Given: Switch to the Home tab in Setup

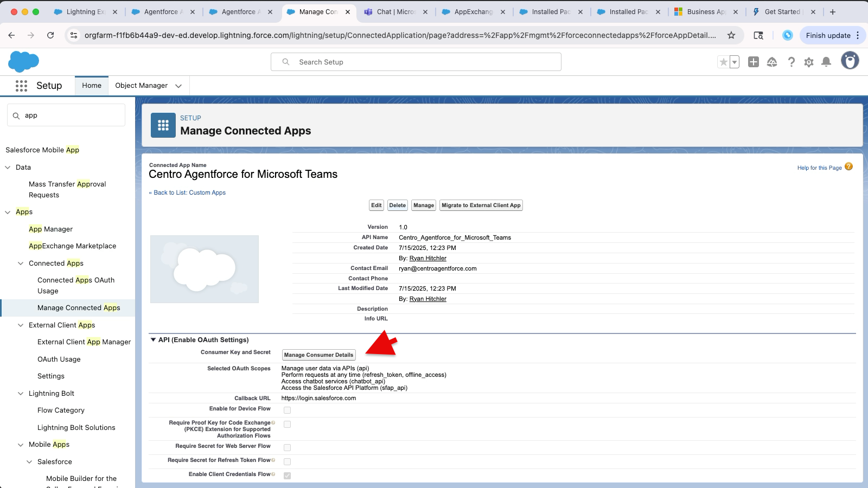Looking at the screenshot, I should pos(92,86).
